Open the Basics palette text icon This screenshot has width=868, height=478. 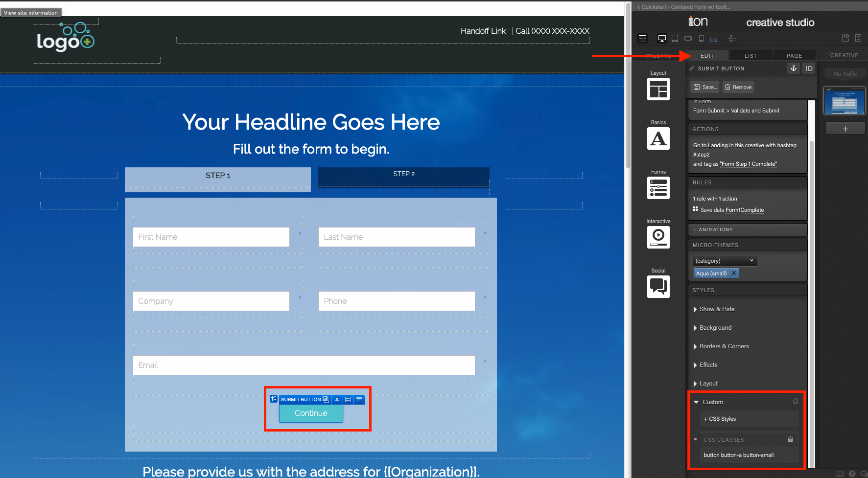tap(658, 138)
